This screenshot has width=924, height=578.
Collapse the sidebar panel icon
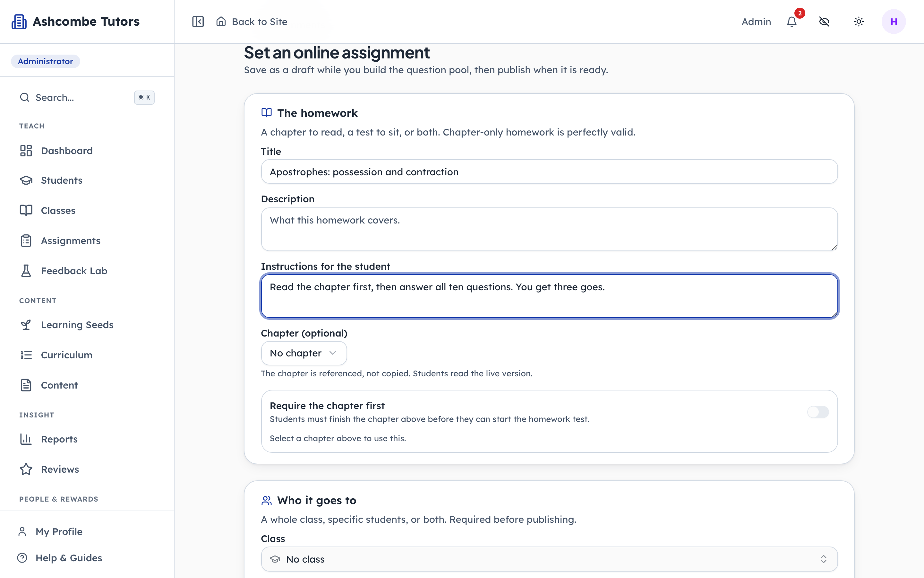(x=198, y=22)
